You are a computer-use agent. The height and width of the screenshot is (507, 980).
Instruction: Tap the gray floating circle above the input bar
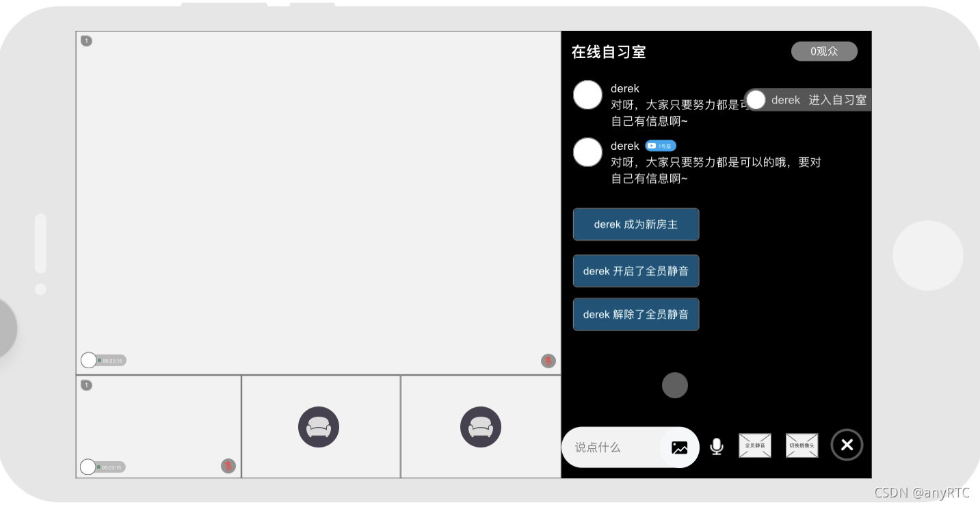pos(675,385)
